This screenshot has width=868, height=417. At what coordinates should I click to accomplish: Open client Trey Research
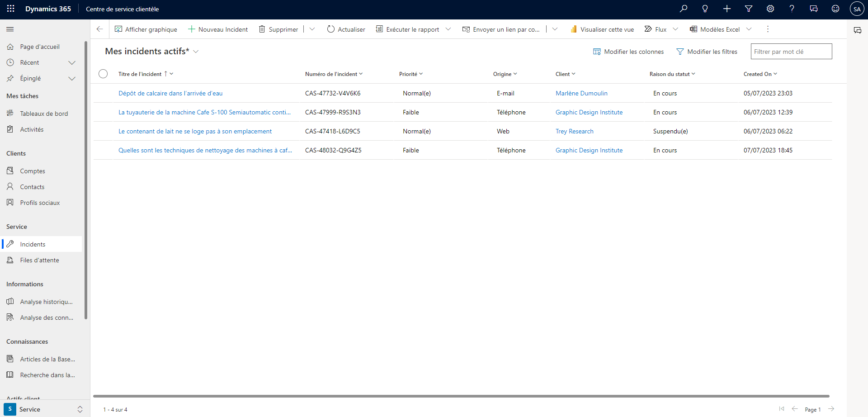(x=574, y=131)
